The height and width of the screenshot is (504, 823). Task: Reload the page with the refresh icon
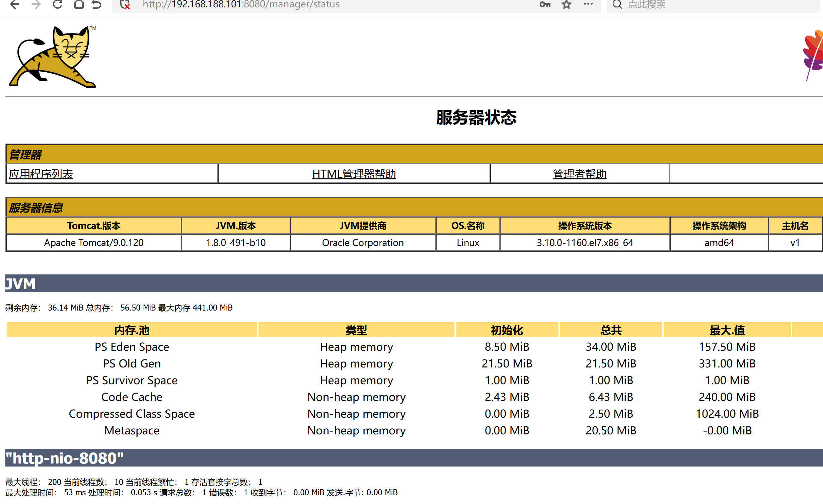tap(58, 4)
